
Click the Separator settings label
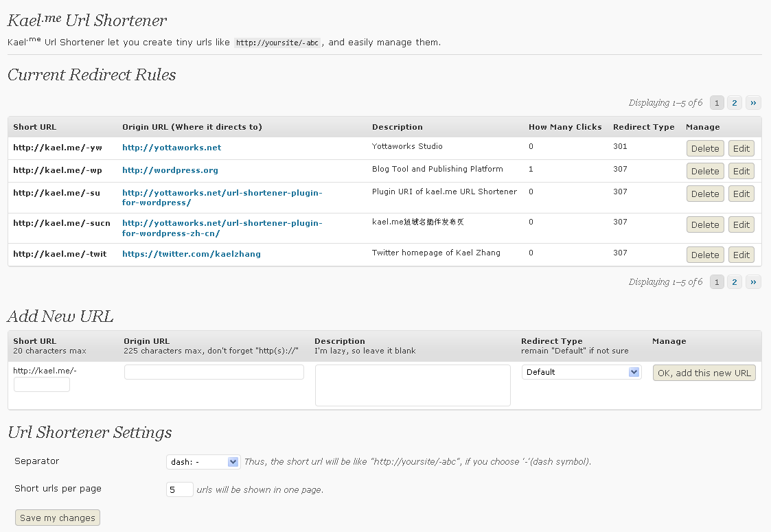pyautogui.click(x=37, y=461)
